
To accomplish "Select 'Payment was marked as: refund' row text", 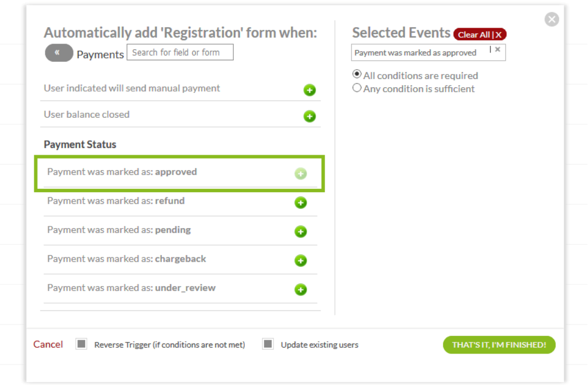I will [116, 201].
